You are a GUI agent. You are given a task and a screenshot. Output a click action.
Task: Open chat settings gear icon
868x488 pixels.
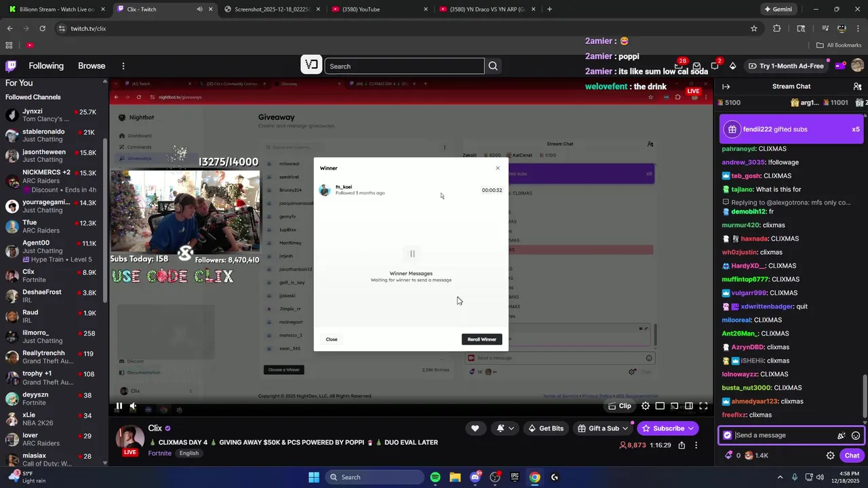(x=830, y=455)
